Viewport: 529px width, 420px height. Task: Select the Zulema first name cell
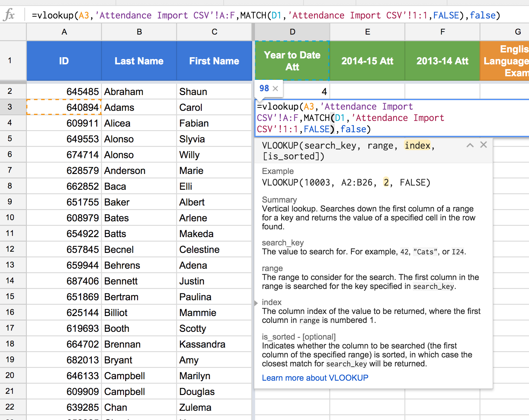point(214,407)
